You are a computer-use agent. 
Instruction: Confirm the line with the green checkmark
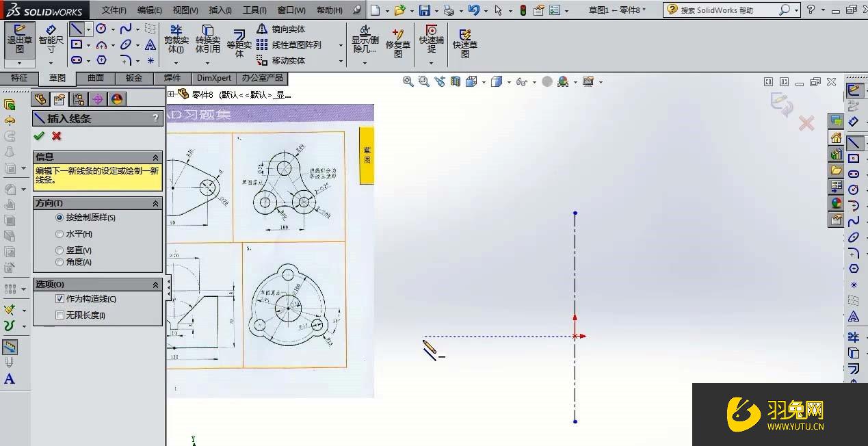point(39,135)
